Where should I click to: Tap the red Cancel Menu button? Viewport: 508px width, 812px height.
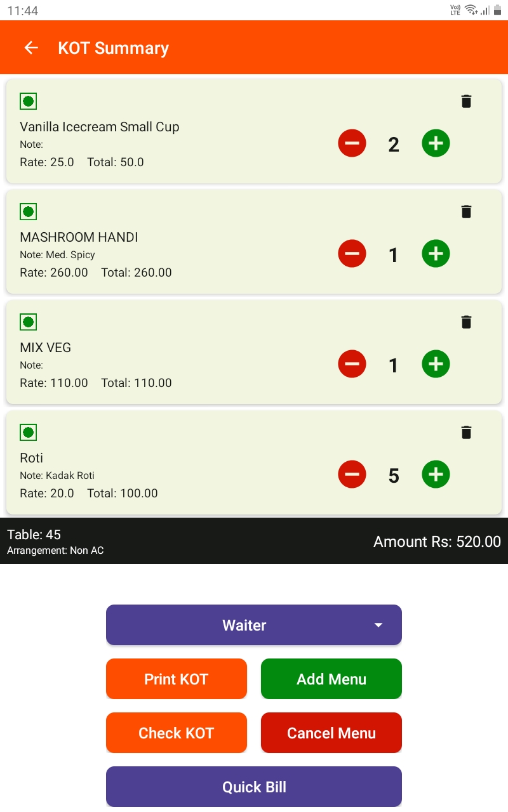tap(331, 733)
